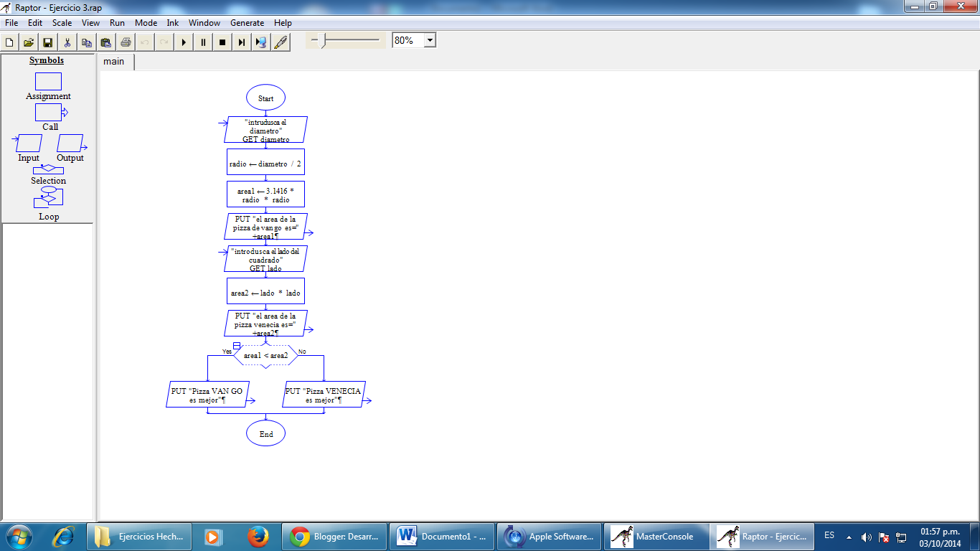Step to the next shape
980x551 pixels.
pos(242,42)
